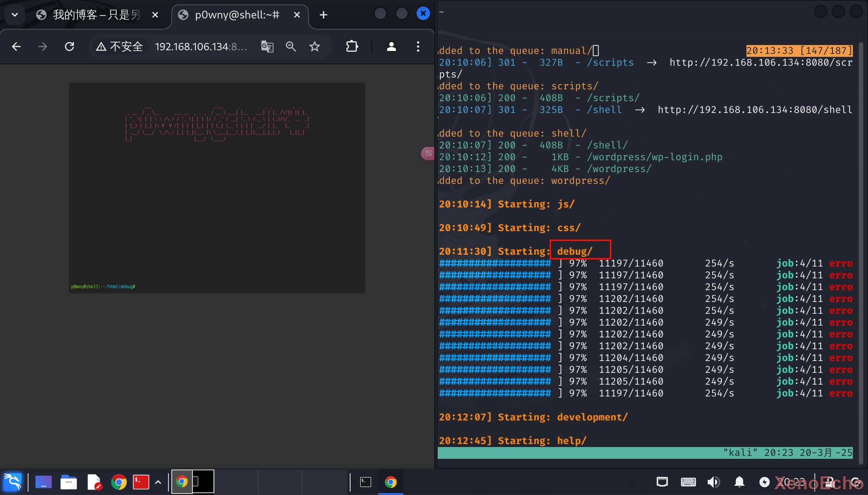Open a new browser tab
This screenshot has width=868, height=495.
[323, 15]
